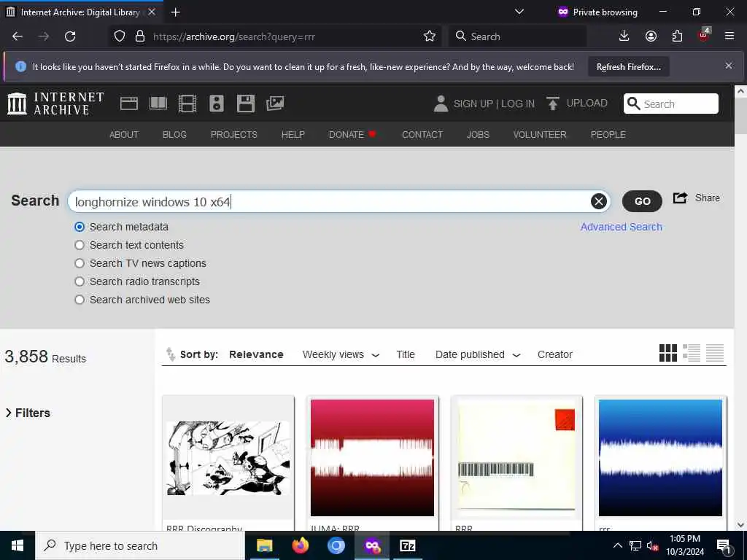Open the Audio speaker icon

[216, 104]
